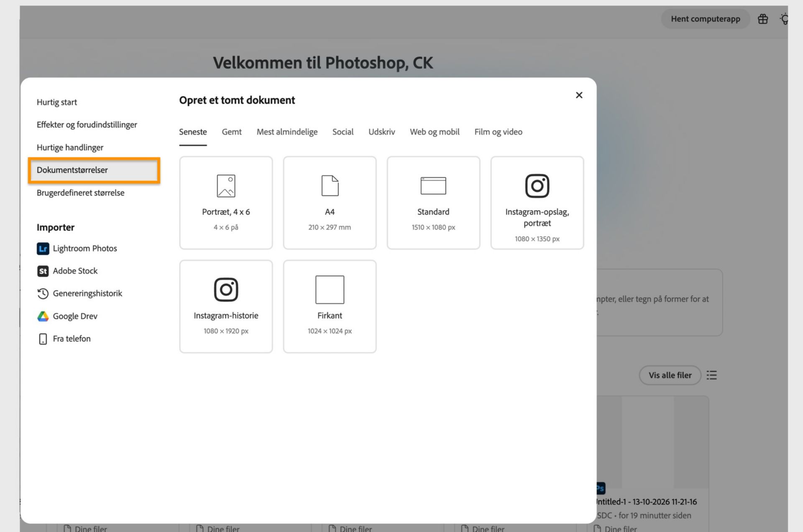
Task: Open Hurtig start in sidebar
Action: click(x=57, y=102)
